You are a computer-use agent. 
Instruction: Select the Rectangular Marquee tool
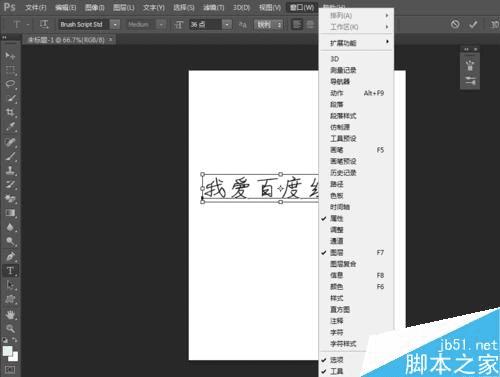tap(10, 70)
